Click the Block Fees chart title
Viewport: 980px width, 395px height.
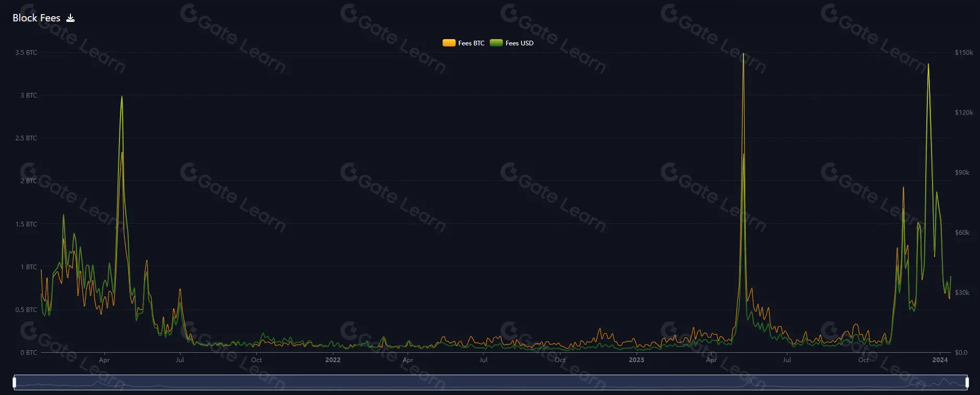click(37, 18)
